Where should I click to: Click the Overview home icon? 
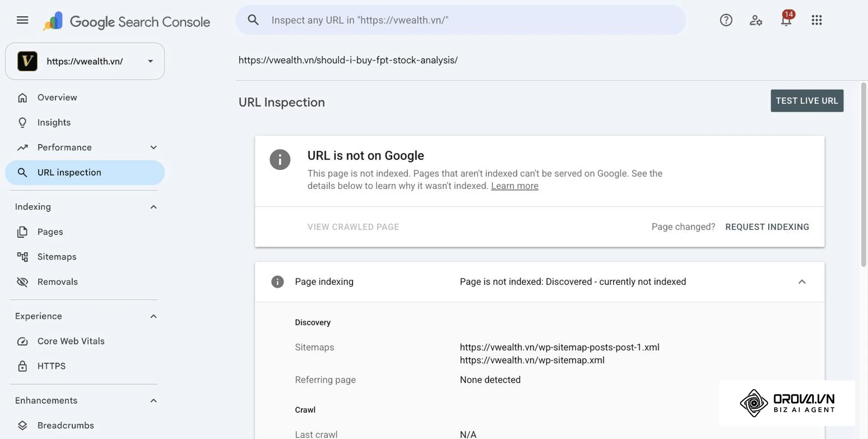(x=22, y=98)
